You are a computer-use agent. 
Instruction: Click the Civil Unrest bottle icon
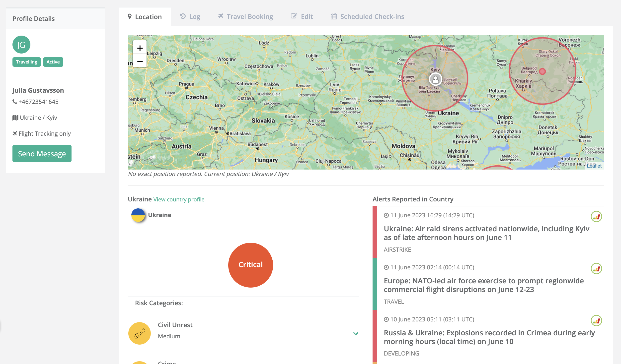140,333
